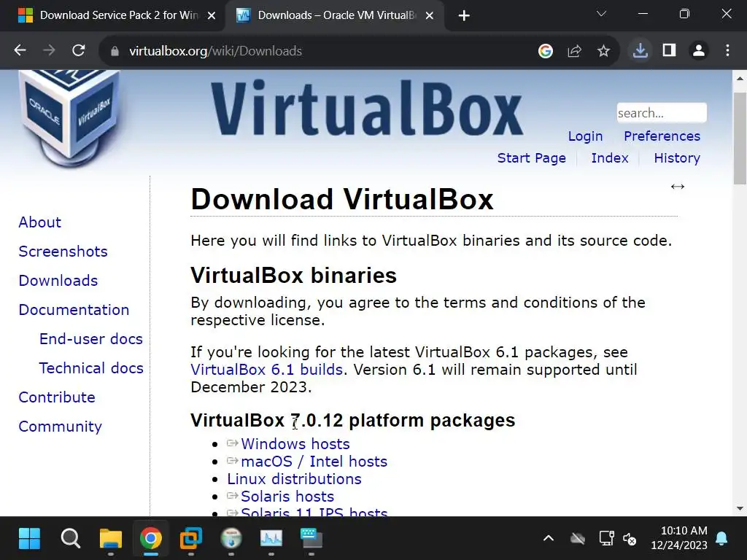Open Windows taskbar search
The image size is (747, 560).
71,539
